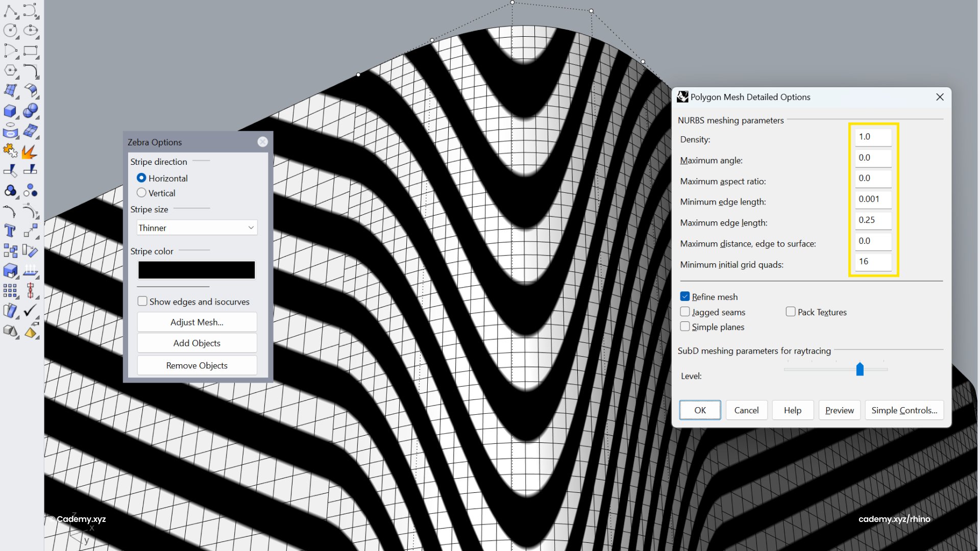The height and width of the screenshot is (551, 980).
Task: Select the Project curves tool
Action: coord(10,131)
